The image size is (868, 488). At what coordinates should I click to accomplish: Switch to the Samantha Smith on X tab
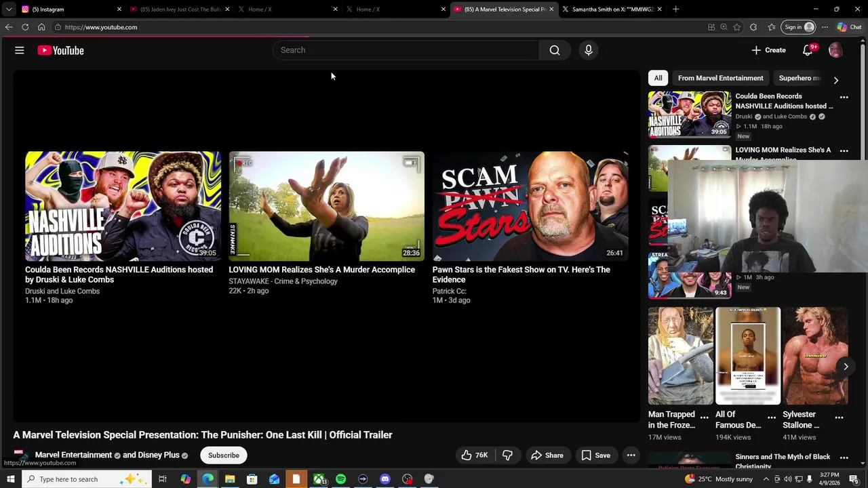click(x=612, y=9)
